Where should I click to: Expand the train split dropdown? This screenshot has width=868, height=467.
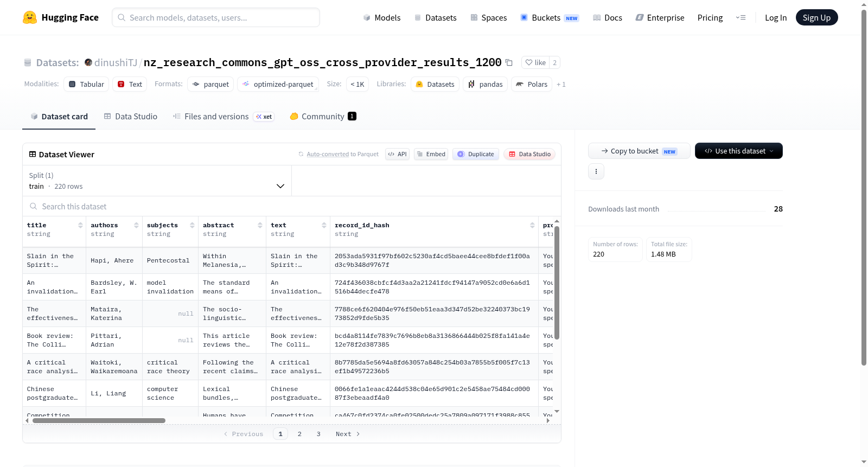pos(157,181)
